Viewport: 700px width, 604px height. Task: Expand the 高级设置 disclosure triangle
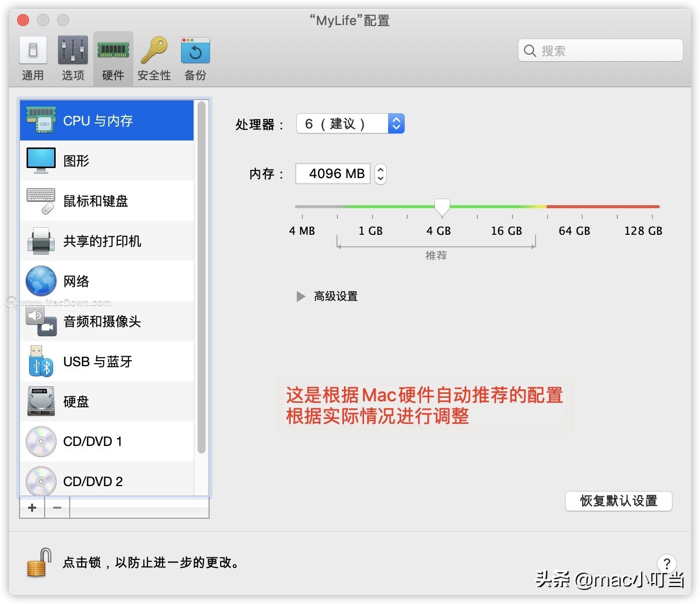(x=301, y=296)
